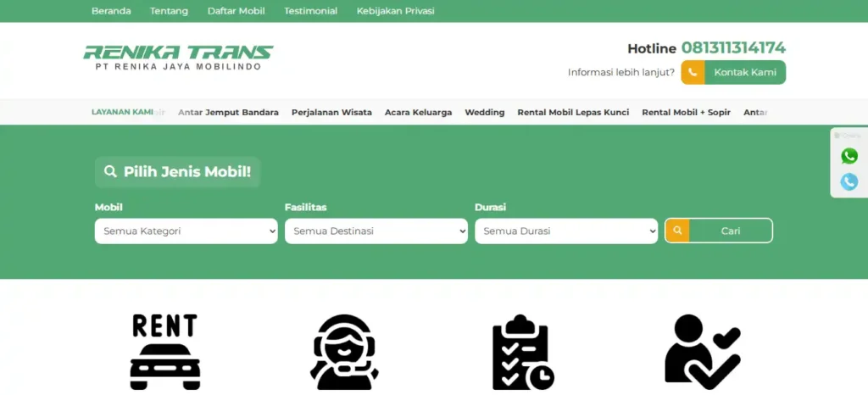Viewport: 868px width, 395px height.
Task: Open the Tentang page
Action: (169, 11)
